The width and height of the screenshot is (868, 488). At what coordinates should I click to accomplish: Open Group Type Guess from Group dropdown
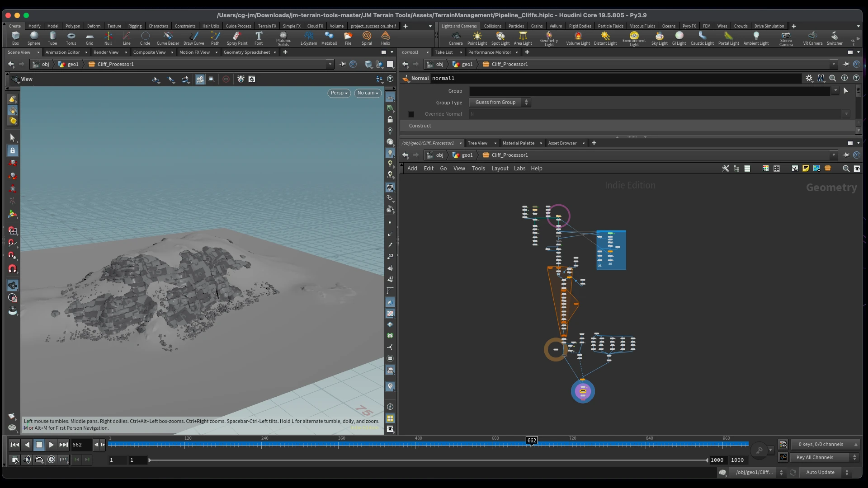tap(500, 103)
